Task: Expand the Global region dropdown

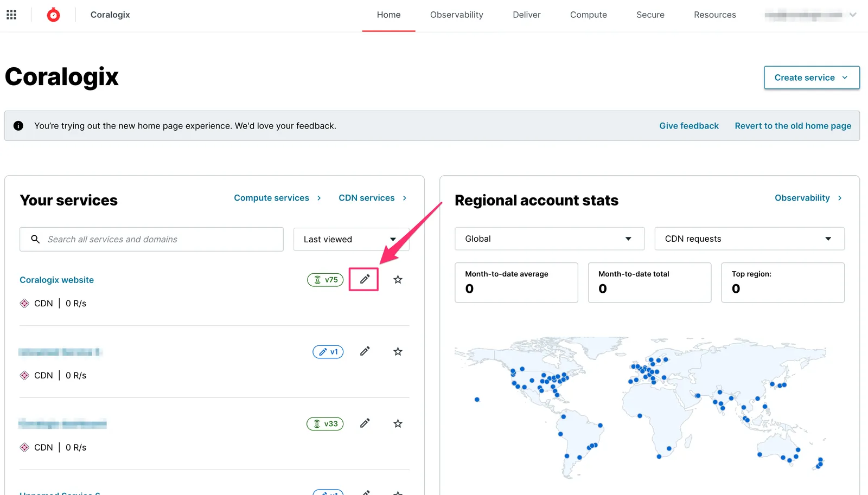Action: 550,239
